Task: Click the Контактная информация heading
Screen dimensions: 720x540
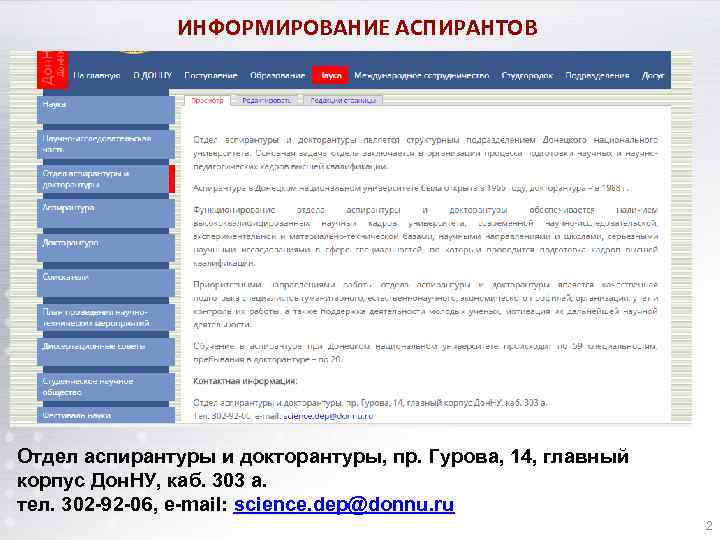Action: point(245,381)
